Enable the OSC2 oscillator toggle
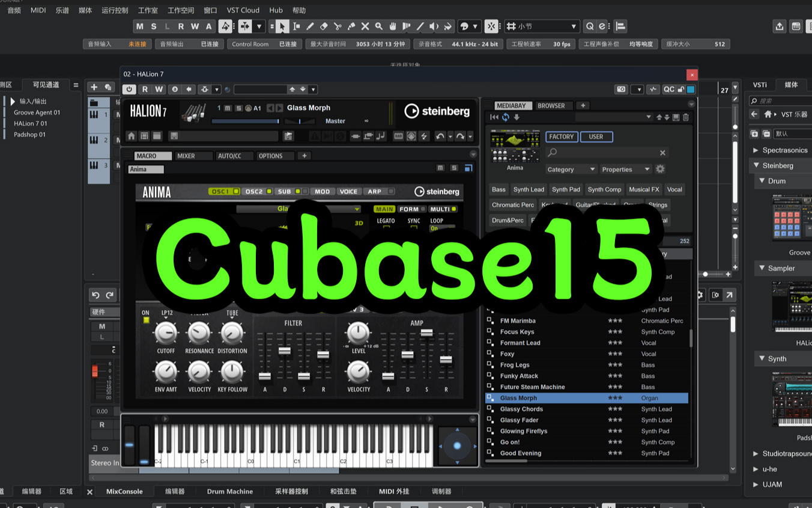Viewport: 812px width, 508px height. (269, 192)
